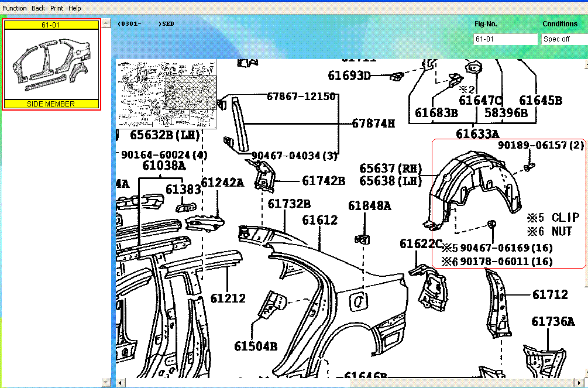Open the Help menu
The height and width of the screenshot is (388, 588).
[x=74, y=8]
